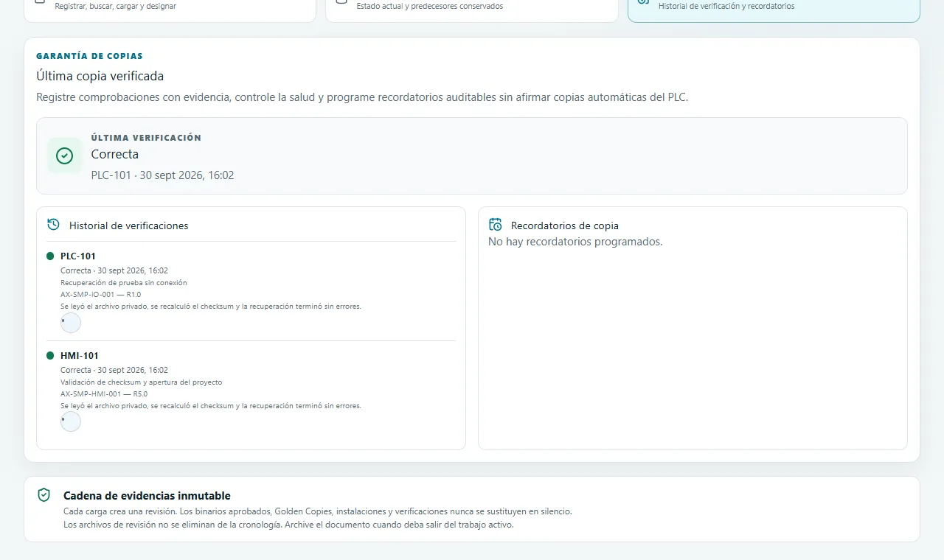Click the round evidence badge under the HMI-101 entry
Image resolution: width=944 pixels, height=560 pixels.
(71, 421)
